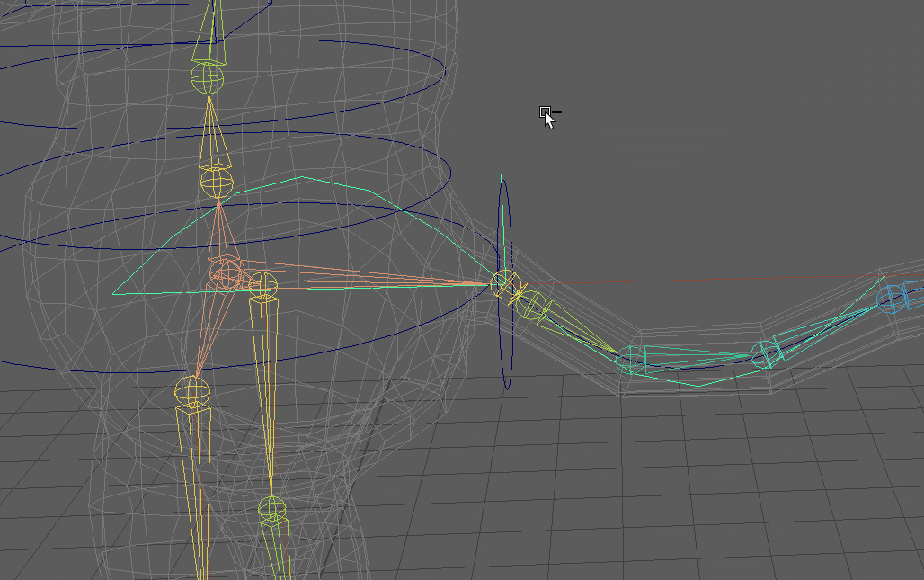924x580 pixels.
Task: Select the yellow joint topping the lower-left leg bone
Action: point(192,391)
